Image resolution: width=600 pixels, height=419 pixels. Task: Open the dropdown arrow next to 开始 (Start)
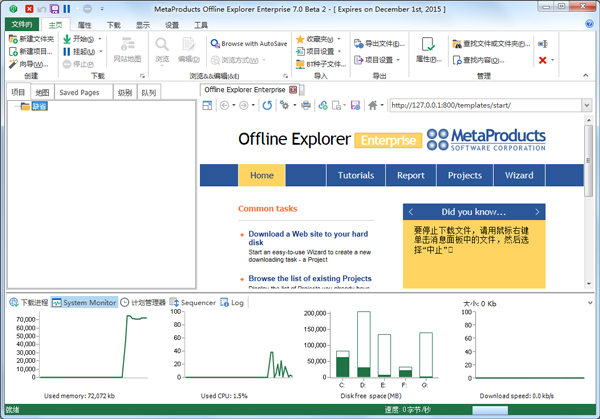click(x=100, y=39)
